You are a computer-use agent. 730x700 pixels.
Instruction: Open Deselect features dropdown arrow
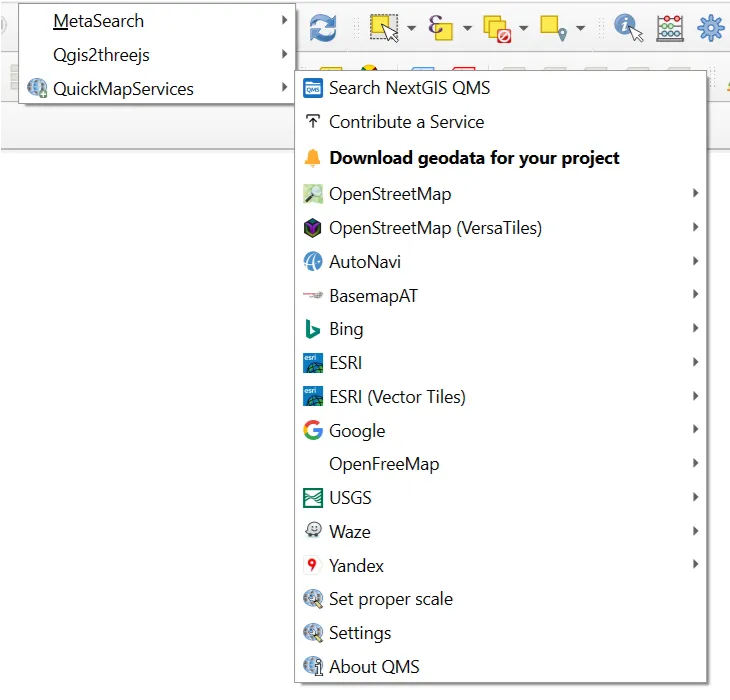(523, 28)
